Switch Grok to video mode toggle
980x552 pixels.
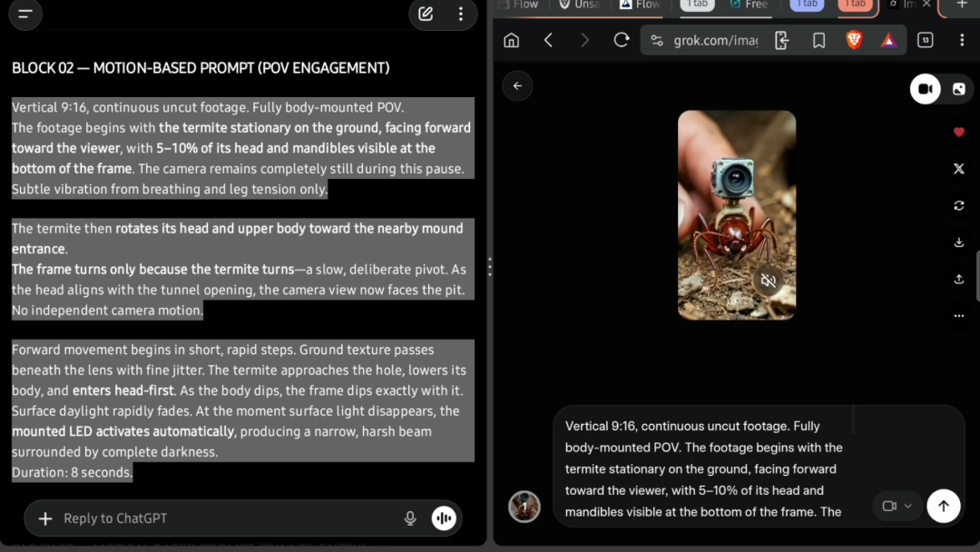925,89
